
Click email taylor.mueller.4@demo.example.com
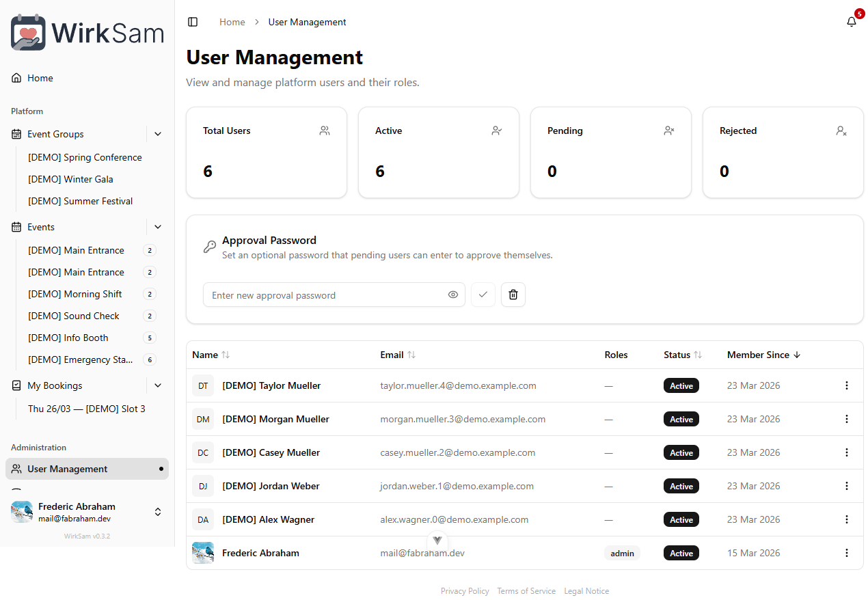459,385
